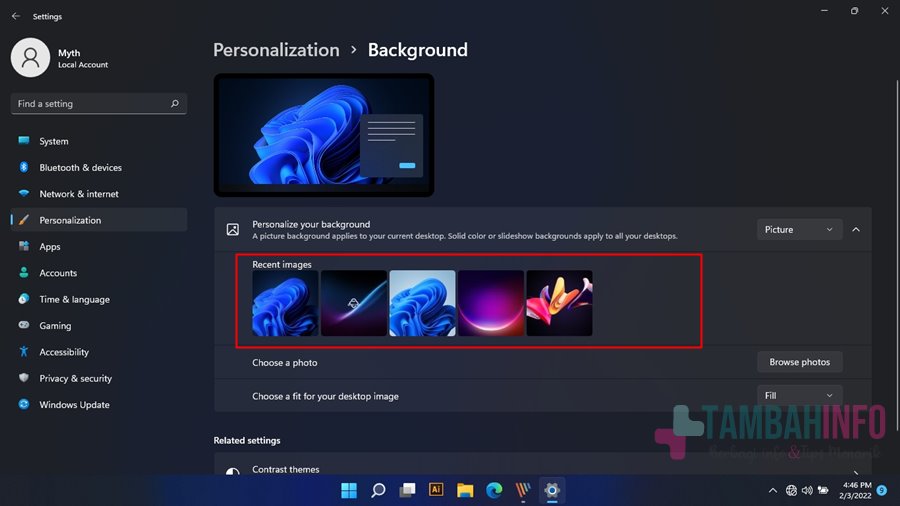Open Gaming settings

[99, 326]
